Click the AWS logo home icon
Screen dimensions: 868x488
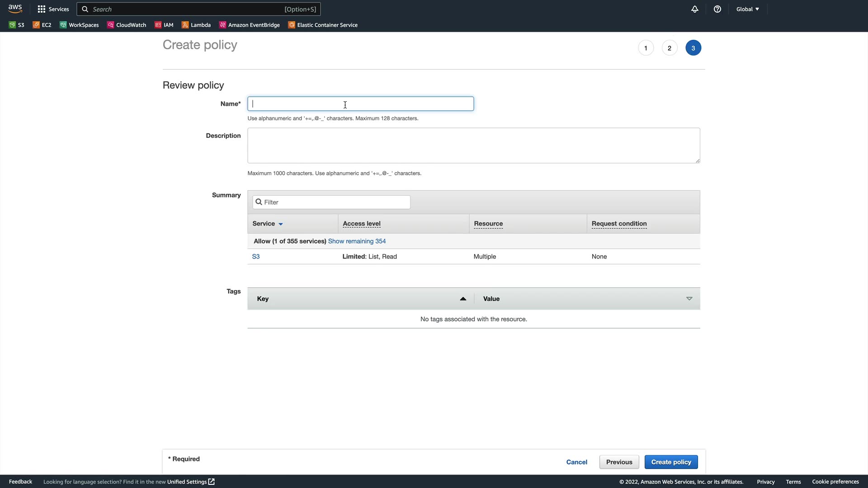click(x=15, y=9)
